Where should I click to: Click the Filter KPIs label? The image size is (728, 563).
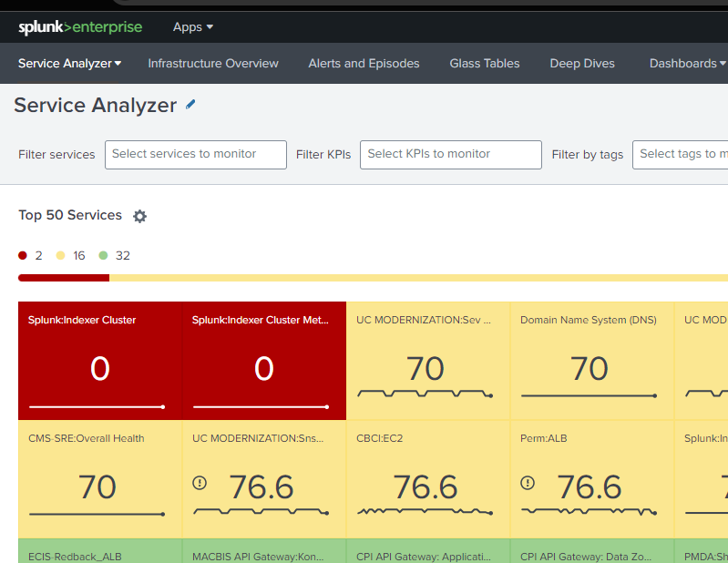tap(323, 155)
